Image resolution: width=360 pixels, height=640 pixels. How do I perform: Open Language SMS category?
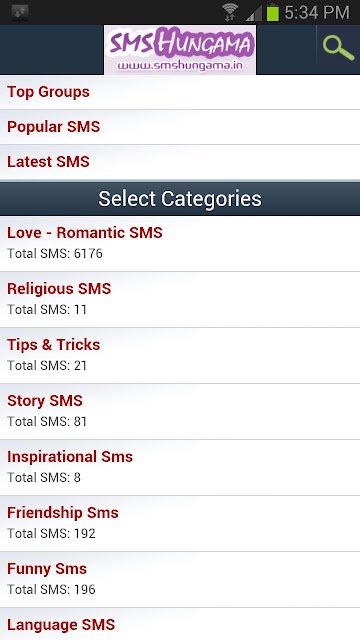click(x=180, y=624)
